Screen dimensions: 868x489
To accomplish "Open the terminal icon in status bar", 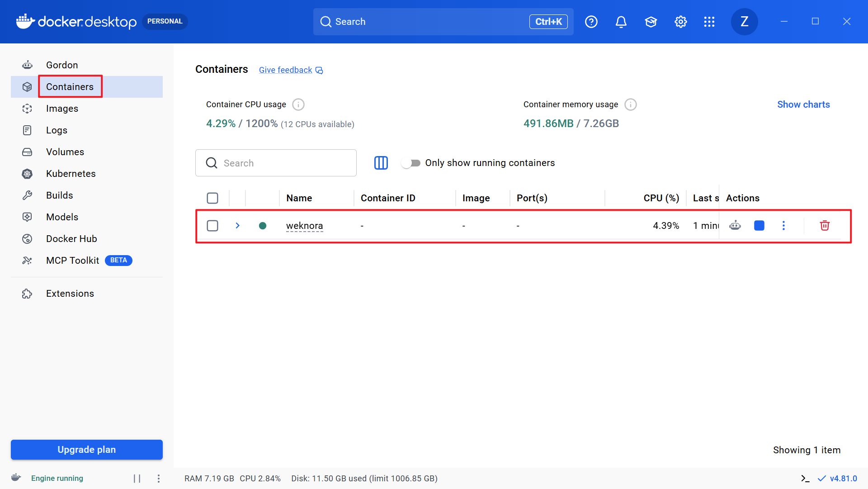I will point(805,478).
